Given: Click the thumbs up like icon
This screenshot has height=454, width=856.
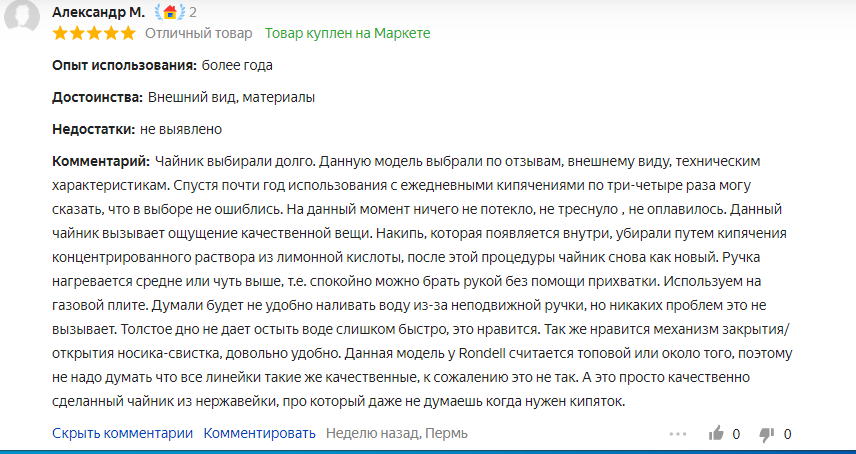Looking at the screenshot, I should click(716, 434).
